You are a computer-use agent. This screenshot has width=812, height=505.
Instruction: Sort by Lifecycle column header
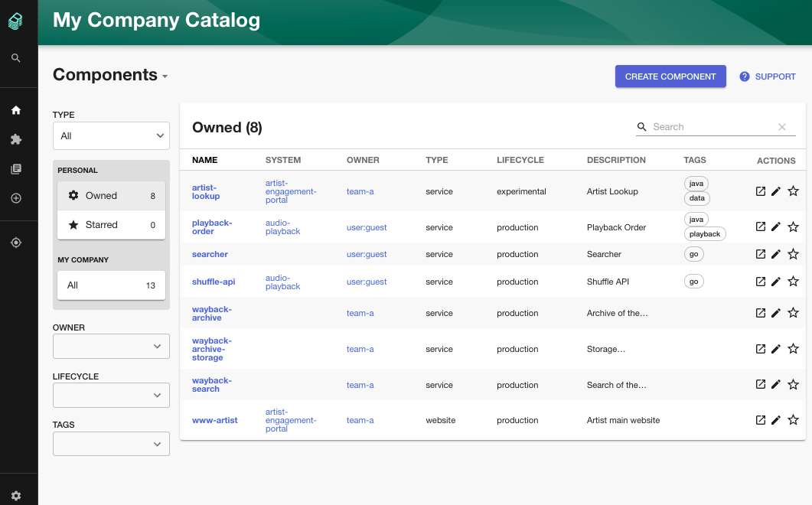point(520,160)
